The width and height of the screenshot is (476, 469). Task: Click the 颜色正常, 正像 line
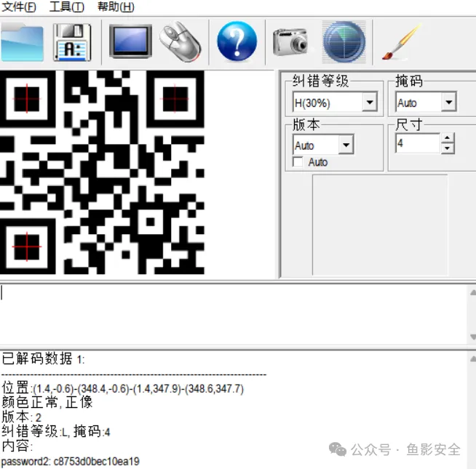(47, 402)
